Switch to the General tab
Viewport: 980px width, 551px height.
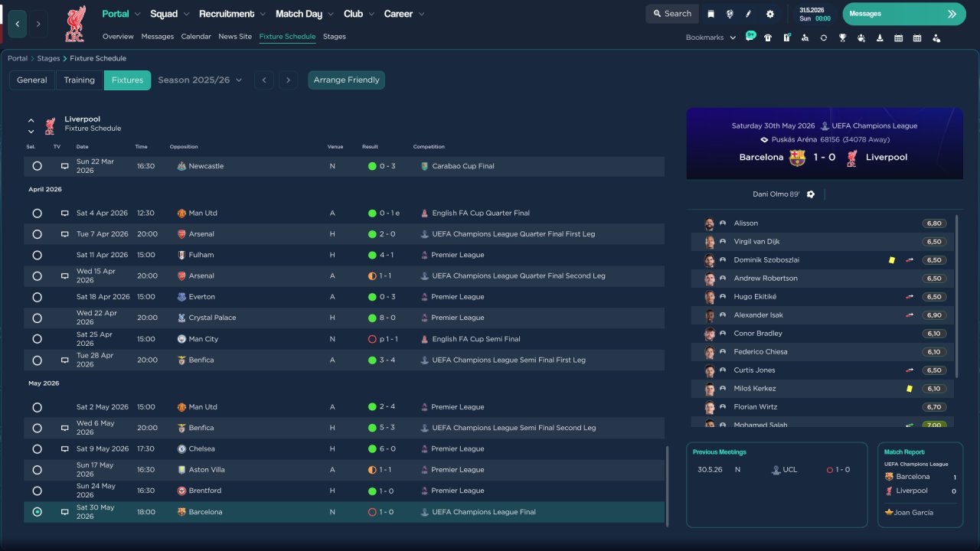(x=32, y=80)
